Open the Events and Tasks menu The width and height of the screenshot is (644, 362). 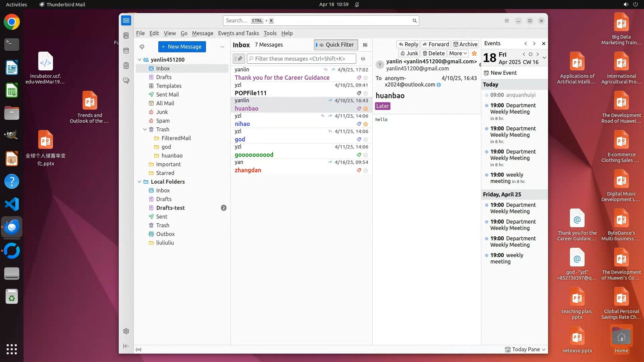[x=238, y=33]
